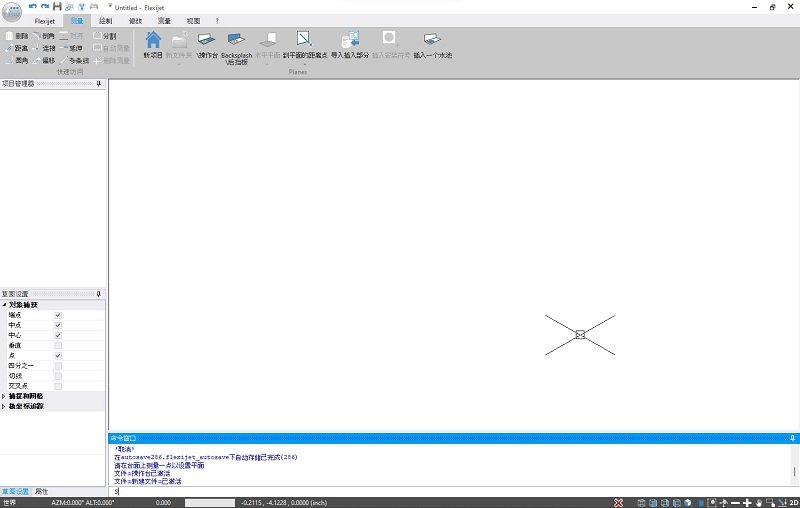Click the 分割 split tool
Viewport: 800px width, 508px height.
click(x=105, y=36)
